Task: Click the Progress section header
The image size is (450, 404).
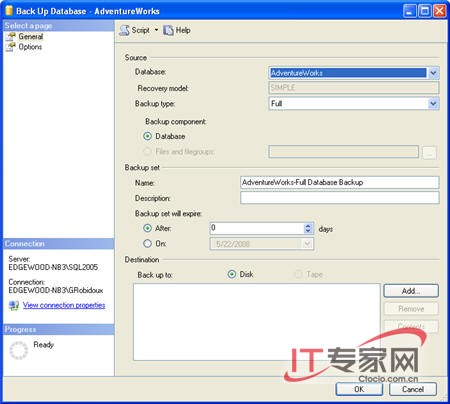Action: coord(59,329)
